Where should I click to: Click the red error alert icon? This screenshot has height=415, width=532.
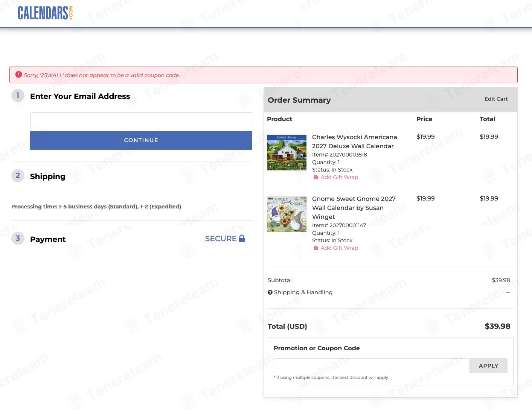(x=18, y=74)
